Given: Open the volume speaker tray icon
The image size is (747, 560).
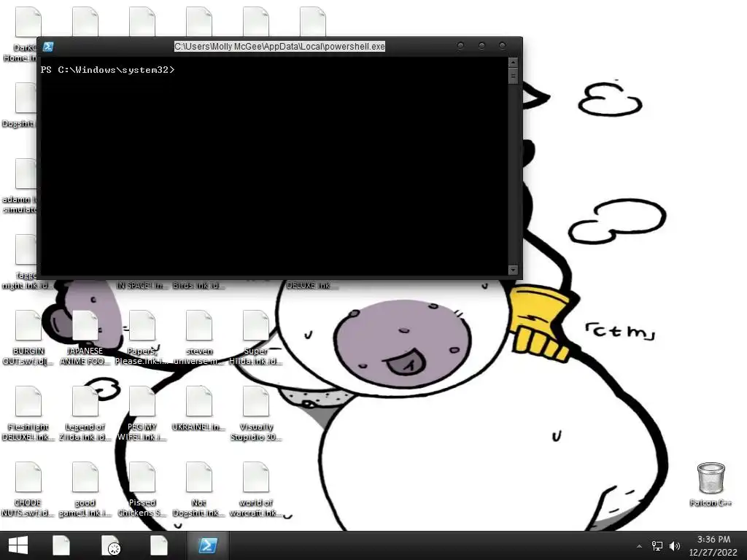Looking at the screenshot, I should point(675,546).
